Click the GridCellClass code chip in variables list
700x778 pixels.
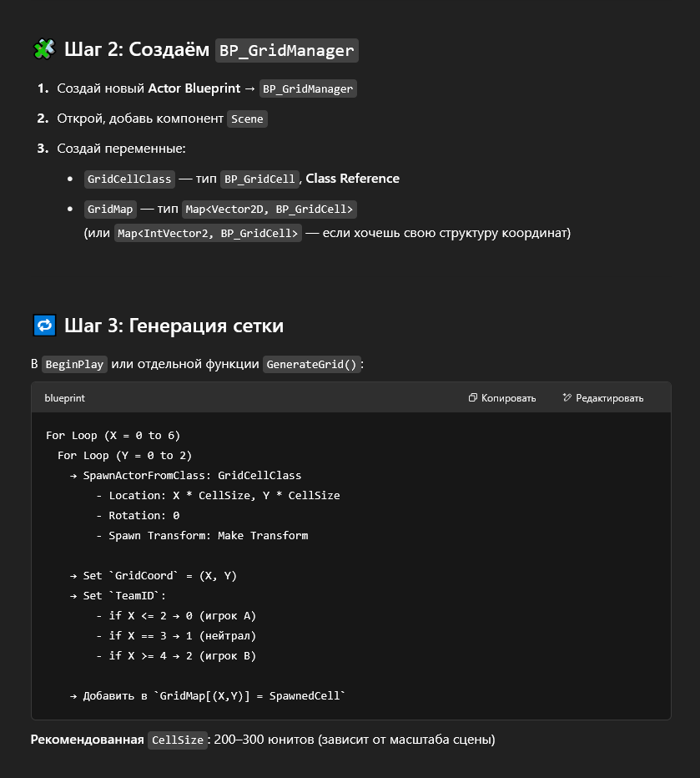click(x=129, y=179)
